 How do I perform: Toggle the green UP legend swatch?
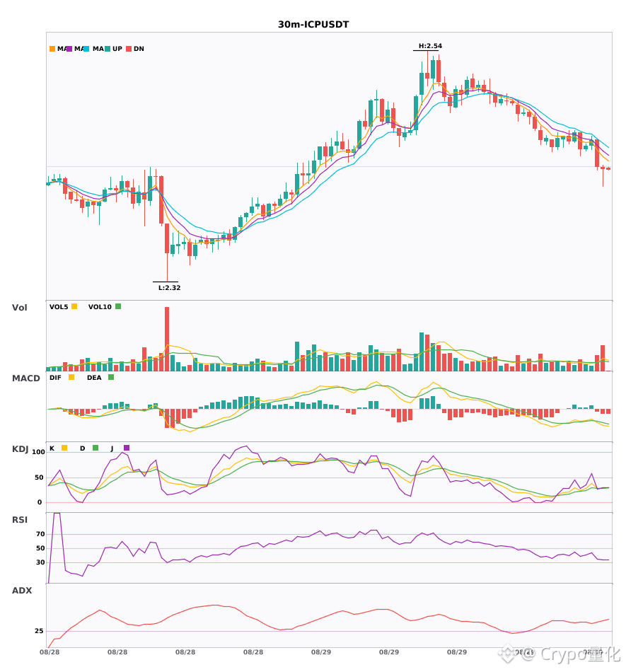click(x=108, y=49)
